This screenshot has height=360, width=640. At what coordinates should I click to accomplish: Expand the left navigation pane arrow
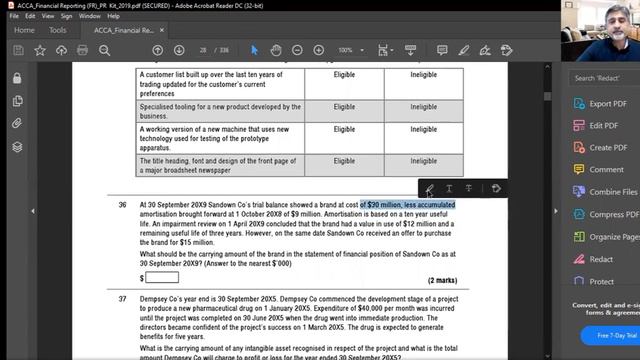tap(33, 211)
